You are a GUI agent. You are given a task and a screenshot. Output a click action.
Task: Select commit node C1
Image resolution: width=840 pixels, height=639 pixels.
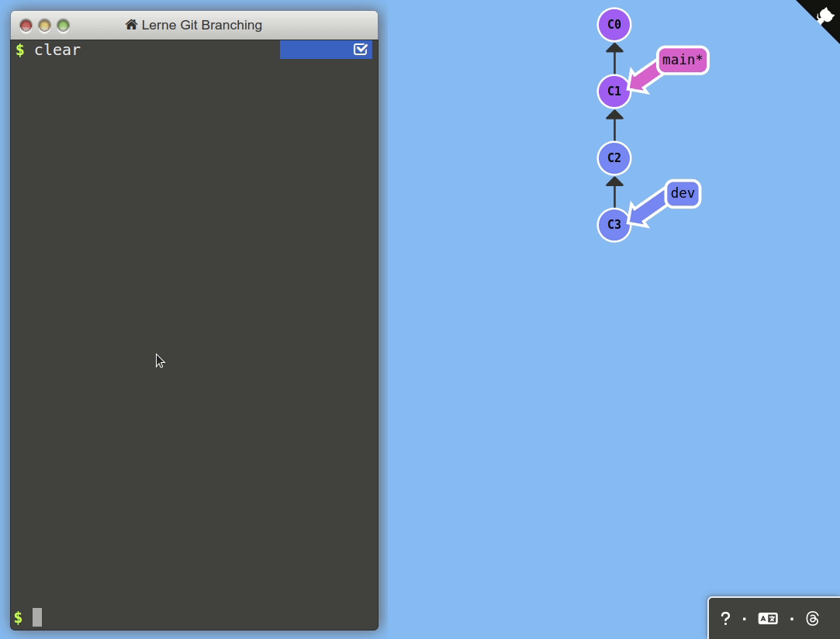click(x=614, y=92)
